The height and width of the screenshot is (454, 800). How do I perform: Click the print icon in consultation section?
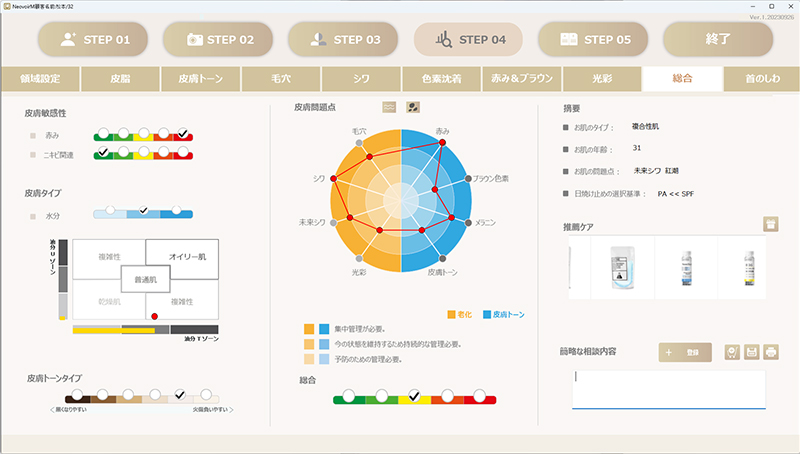pos(771,352)
